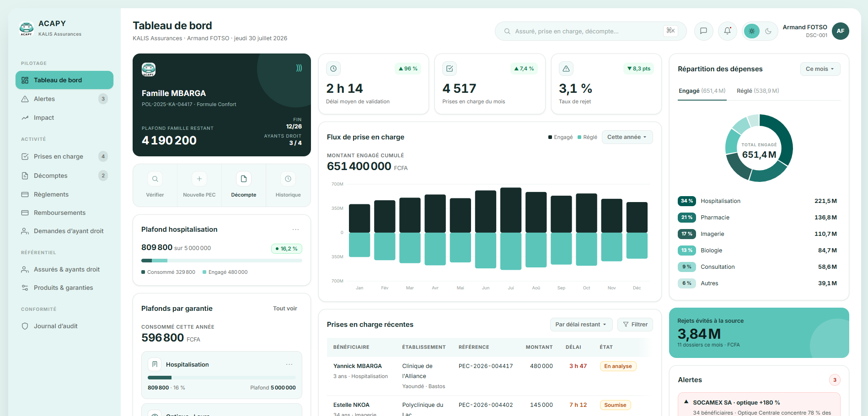Switch to dark theme moon toggle
The width and height of the screenshot is (868, 416).
[768, 31]
